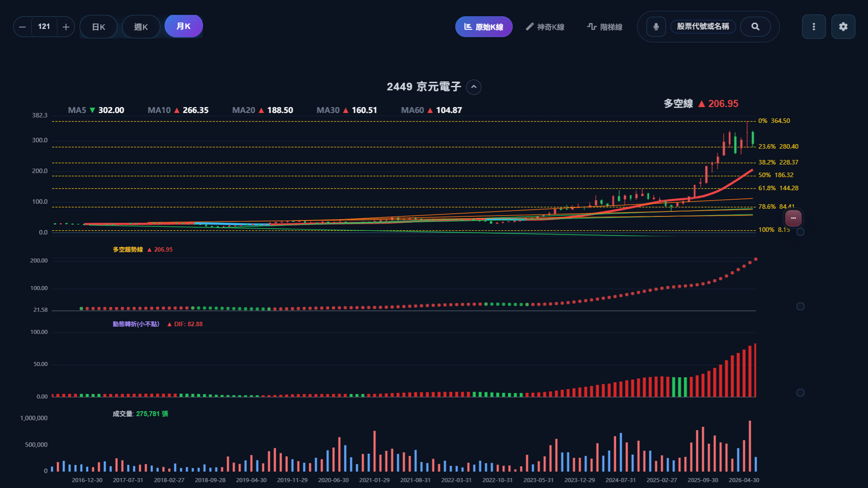Click the MA30 160.51 indicator label
868x488 pixels.
347,110
